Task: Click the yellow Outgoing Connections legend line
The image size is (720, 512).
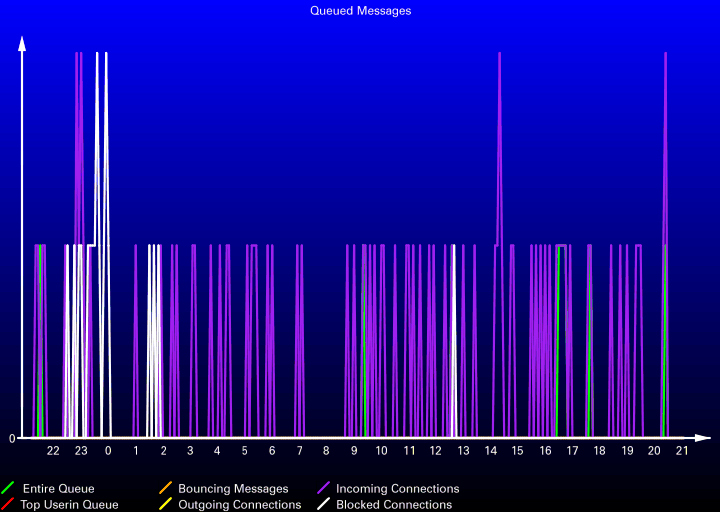Action: [x=166, y=505]
